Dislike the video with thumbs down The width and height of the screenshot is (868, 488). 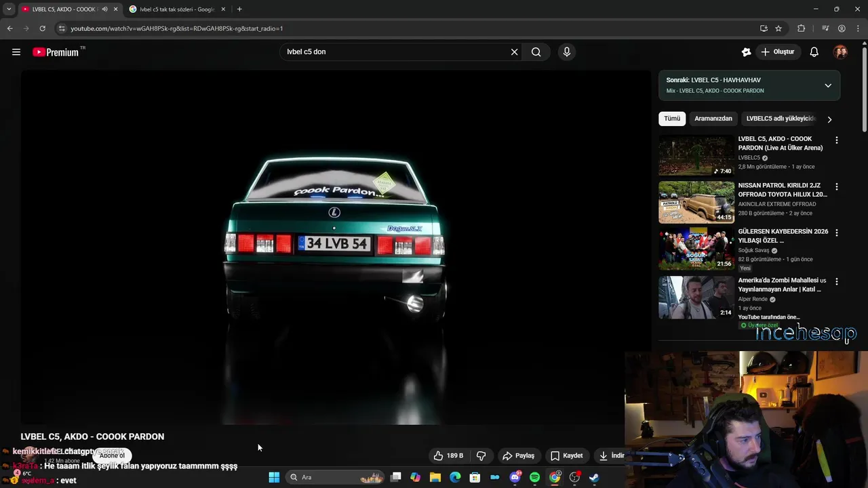[x=481, y=455]
